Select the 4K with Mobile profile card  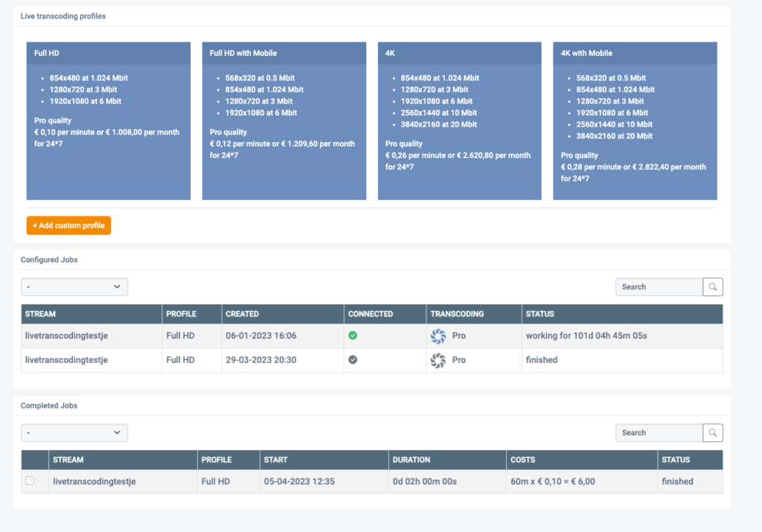point(635,119)
